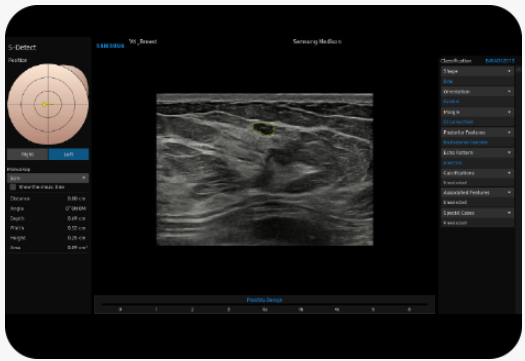Expand the Associated Features dropdown
The width and height of the screenshot is (525, 361).
pos(477,192)
